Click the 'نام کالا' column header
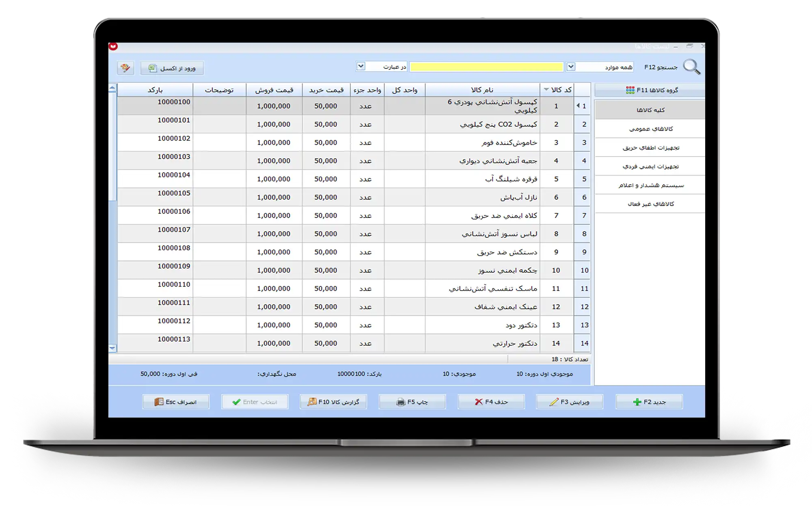 tap(482, 90)
